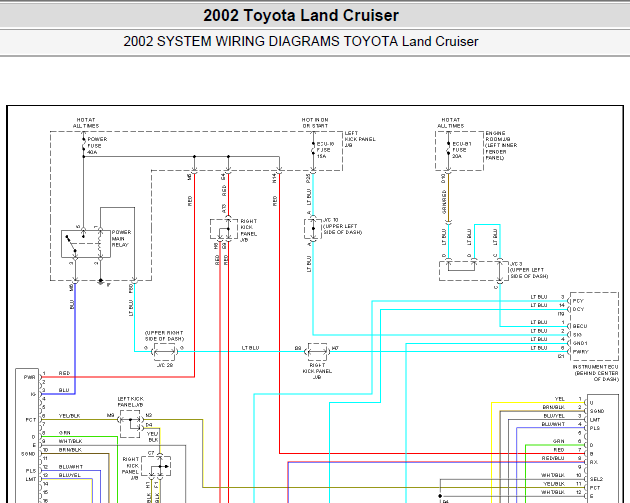The width and height of the screenshot is (630, 503).
Task: Click the "N14" connector label
Action: (275, 178)
